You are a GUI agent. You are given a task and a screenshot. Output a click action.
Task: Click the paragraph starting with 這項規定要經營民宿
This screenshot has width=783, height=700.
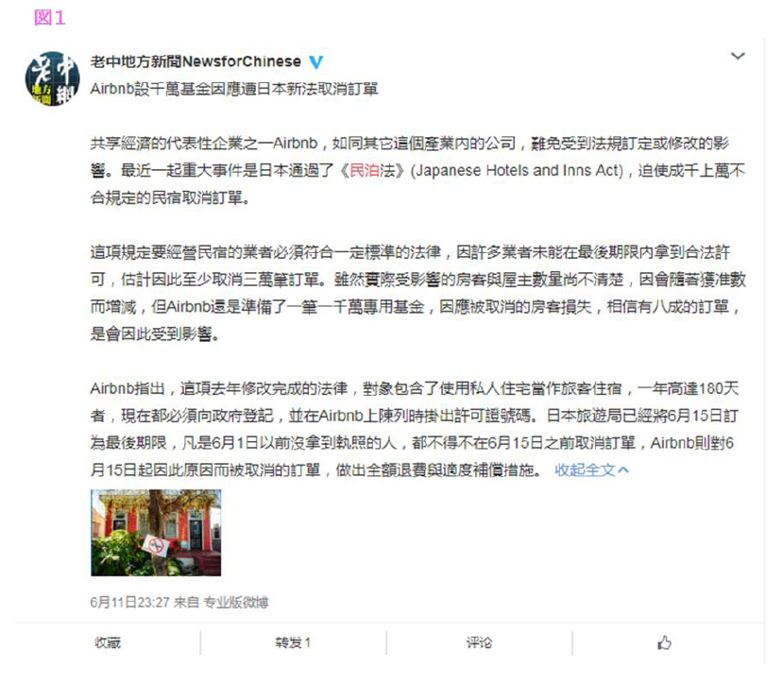pyautogui.click(x=418, y=293)
